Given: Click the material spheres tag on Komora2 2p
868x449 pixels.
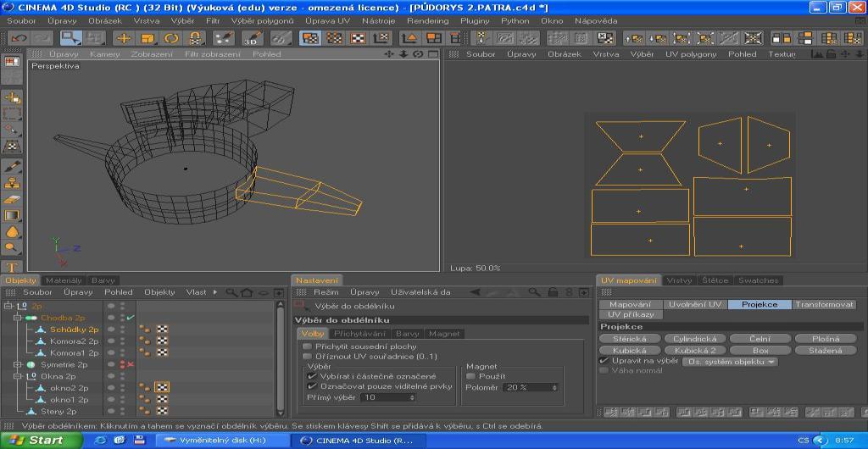Looking at the screenshot, I should pyautogui.click(x=144, y=341).
